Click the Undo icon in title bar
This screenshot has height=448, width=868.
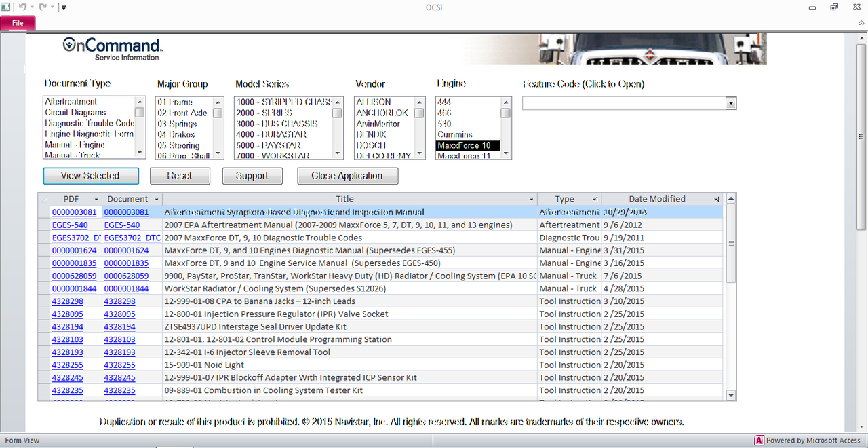[22, 7]
